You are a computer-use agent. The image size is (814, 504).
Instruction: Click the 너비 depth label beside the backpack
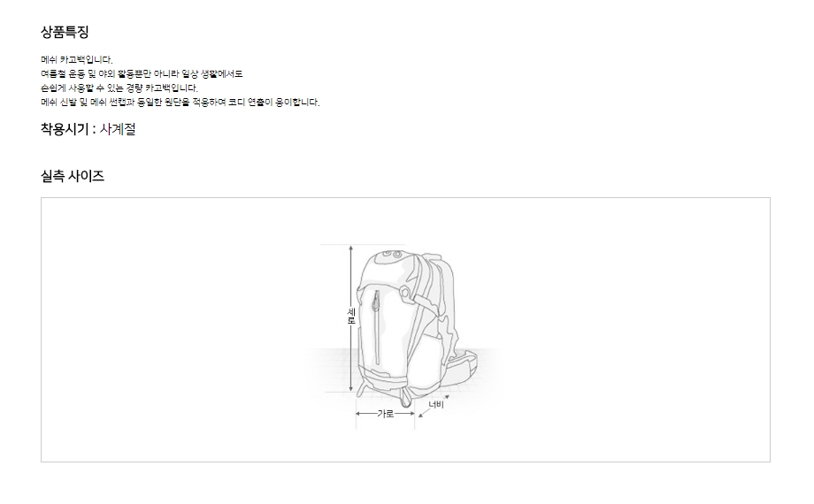436,404
